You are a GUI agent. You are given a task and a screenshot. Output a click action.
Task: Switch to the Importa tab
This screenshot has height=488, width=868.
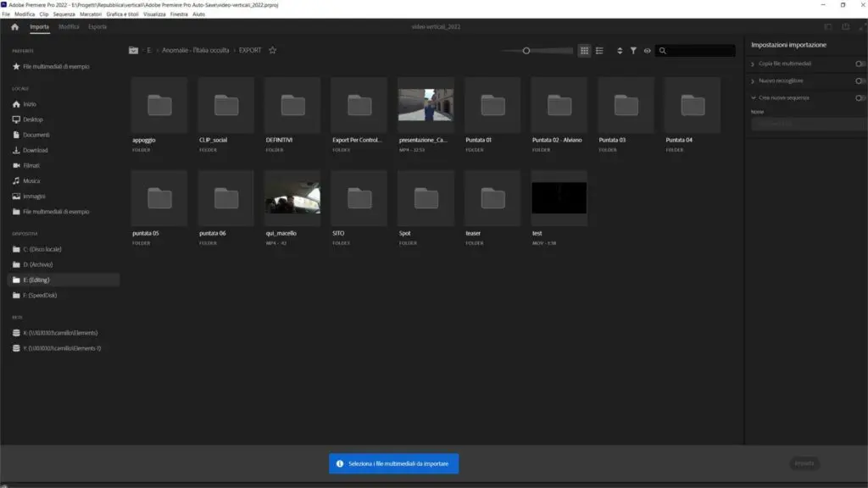39,26
